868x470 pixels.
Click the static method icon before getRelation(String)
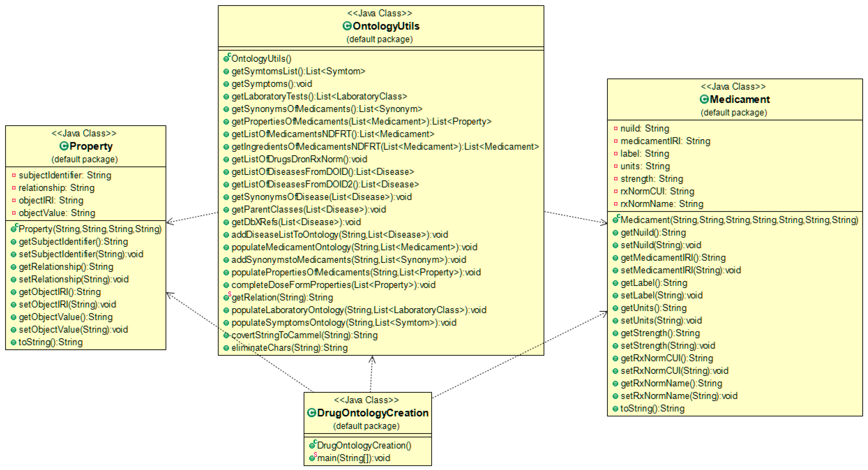click(x=227, y=297)
